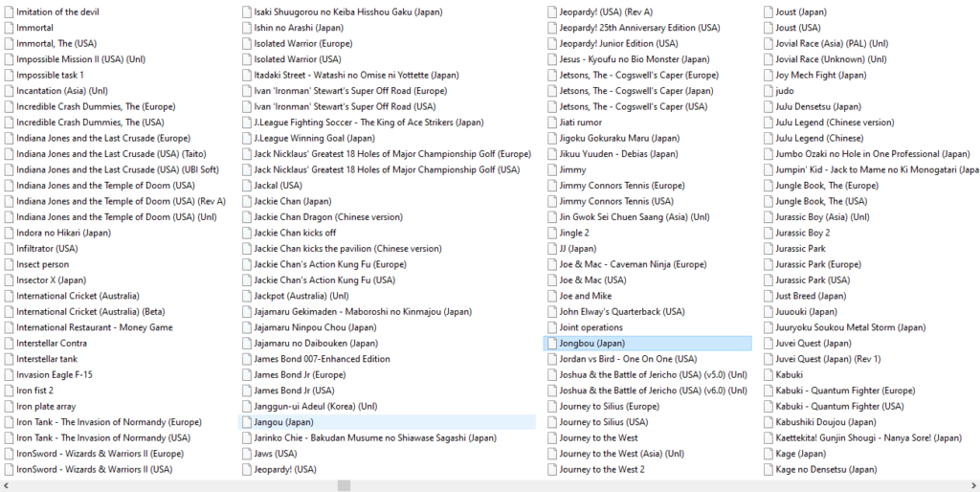
Task: Click the document icon for Interstellar Contra
Action: click(x=9, y=343)
